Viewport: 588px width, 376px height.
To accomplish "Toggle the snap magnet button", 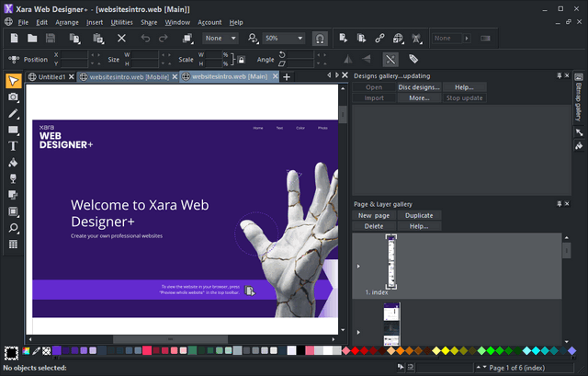I will [x=319, y=39].
